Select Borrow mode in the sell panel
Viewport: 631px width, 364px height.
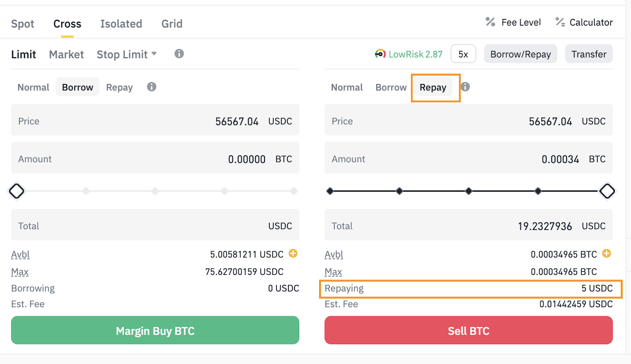pyautogui.click(x=391, y=87)
